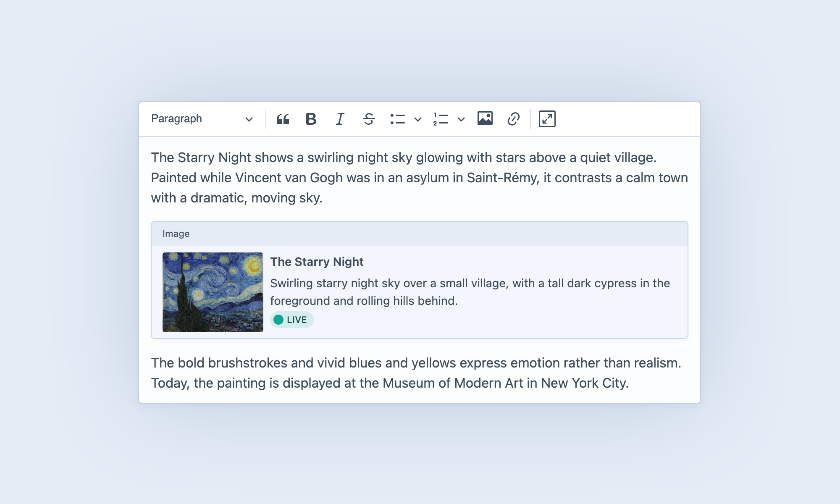This screenshot has height=504, width=840.
Task: Create a bulleted list
Action: [x=397, y=119]
